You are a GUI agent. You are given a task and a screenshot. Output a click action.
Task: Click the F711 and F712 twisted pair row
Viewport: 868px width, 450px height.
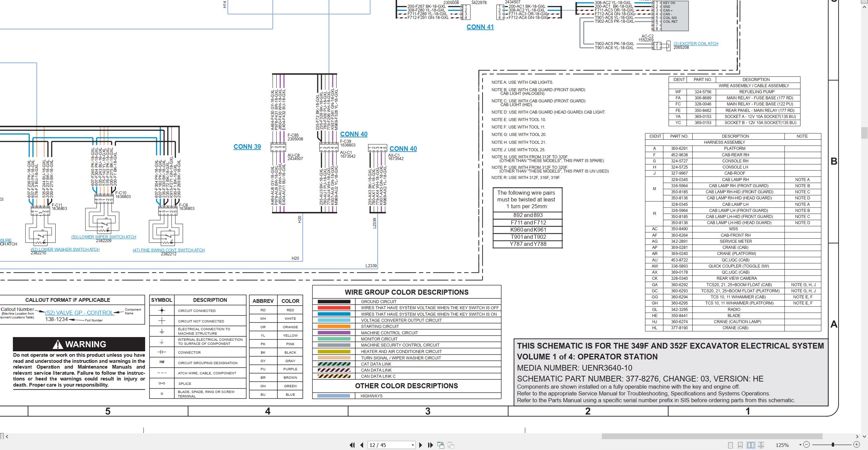(528, 222)
